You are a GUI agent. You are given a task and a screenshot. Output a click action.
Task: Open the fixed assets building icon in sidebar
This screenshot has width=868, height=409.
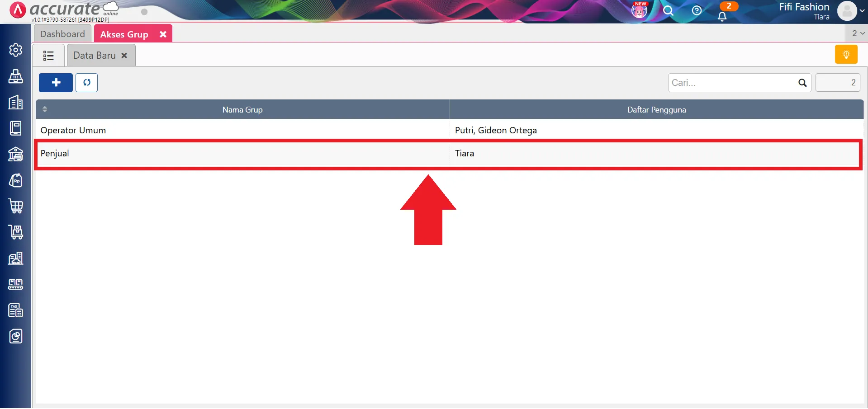[x=16, y=258]
